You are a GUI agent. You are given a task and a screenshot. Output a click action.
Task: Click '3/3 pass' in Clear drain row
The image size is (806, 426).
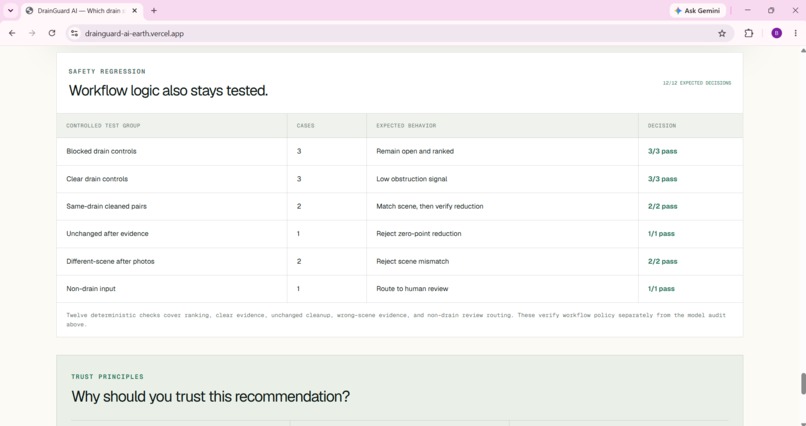(x=663, y=179)
